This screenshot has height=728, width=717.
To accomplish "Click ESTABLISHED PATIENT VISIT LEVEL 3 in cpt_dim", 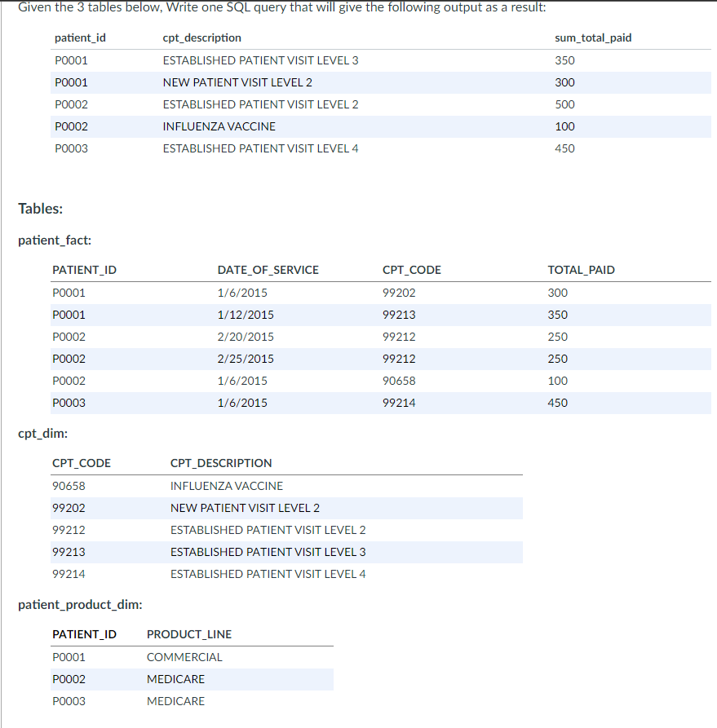I will (x=268, y=552).
